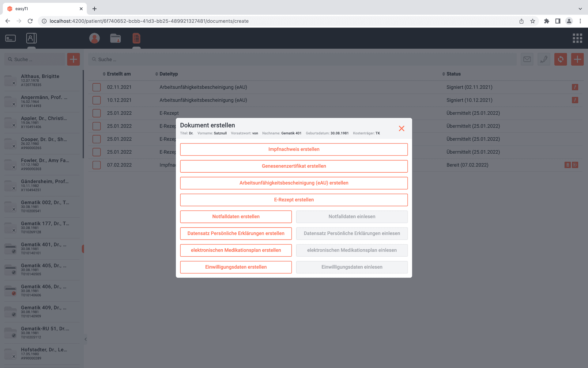Open the apps grid menu icon
Image resolution: width=588 pixels, height=368 pixels.
(577, 38)
